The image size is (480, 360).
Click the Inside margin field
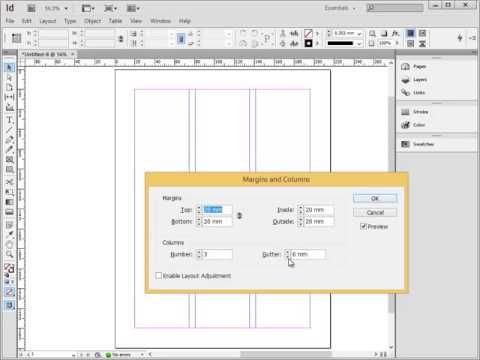click(319, 210)
